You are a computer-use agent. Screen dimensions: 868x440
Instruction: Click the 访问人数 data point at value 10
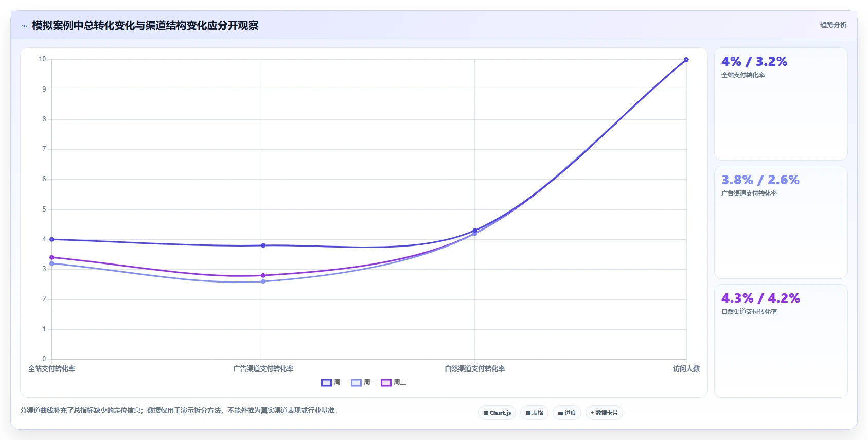[x=686, y=60]
